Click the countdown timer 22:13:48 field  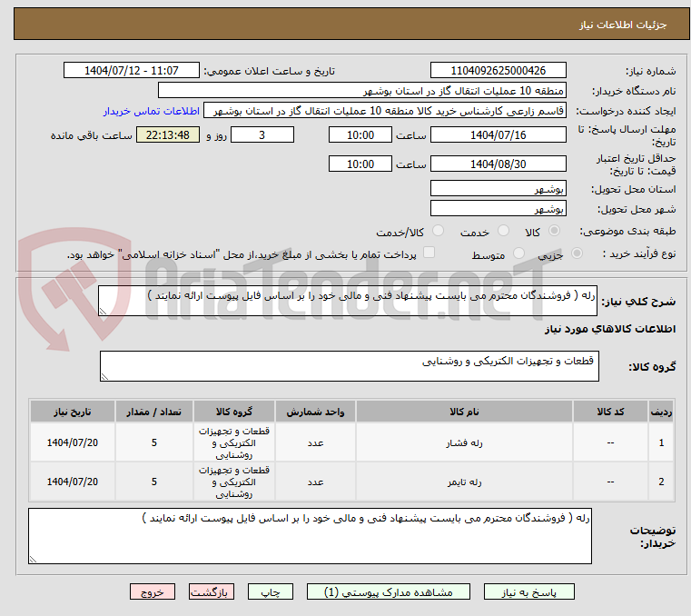click(x=168, y=135)
